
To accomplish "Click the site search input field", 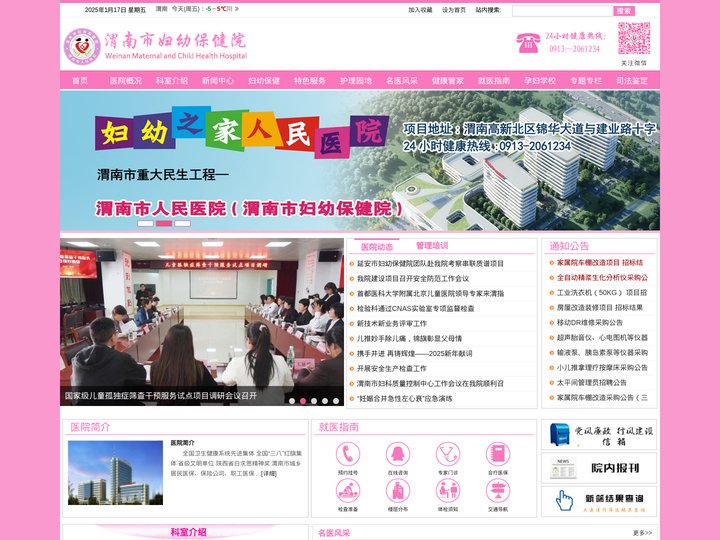I will 562,11.
